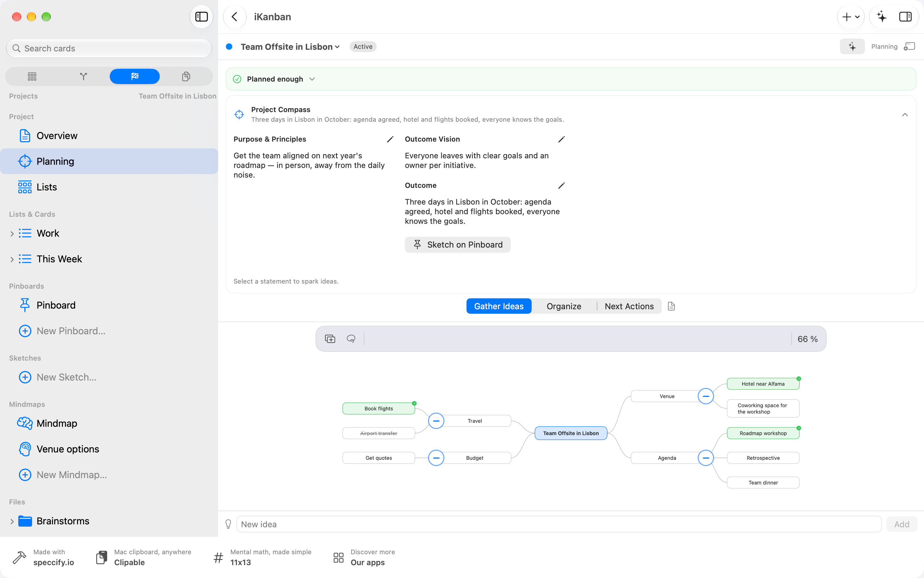Open the AI sparkle assistant in title bar
The height and width of the screenshot is (578, 924).
882,17
